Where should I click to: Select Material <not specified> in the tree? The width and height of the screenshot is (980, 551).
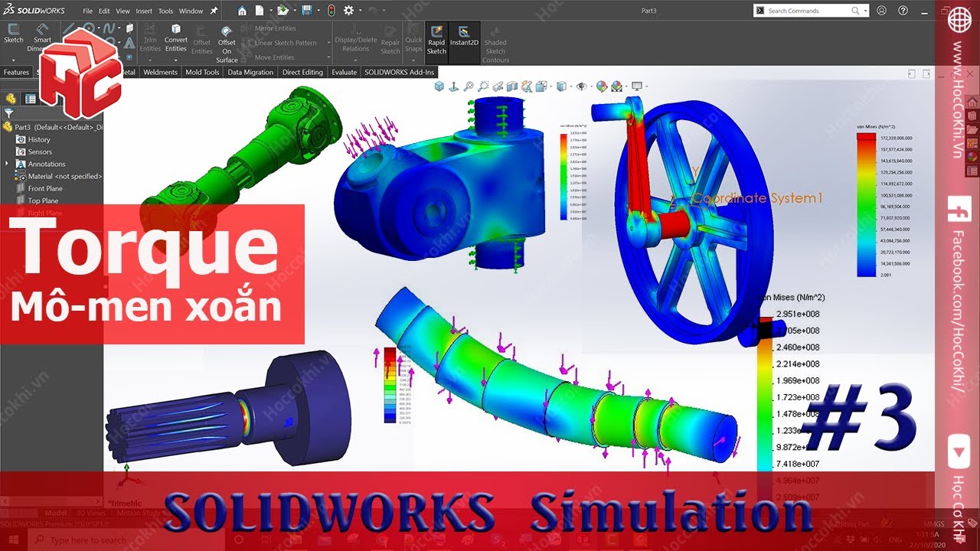coord(59,176)
